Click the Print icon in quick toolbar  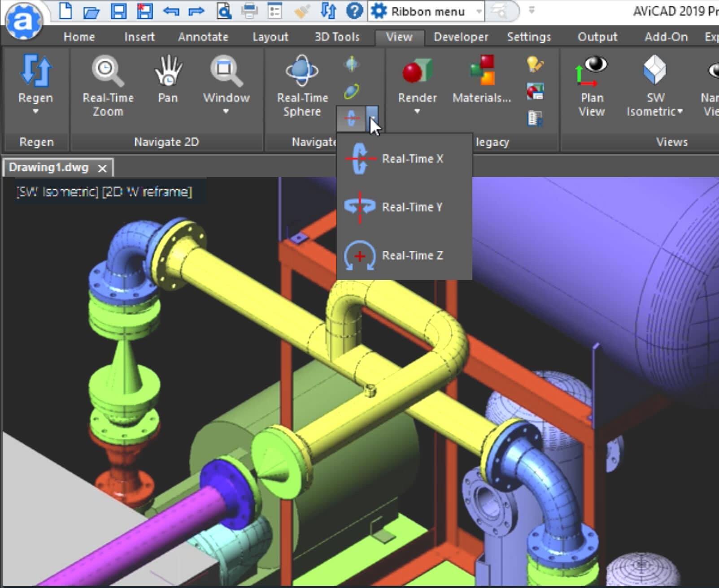pos(249,11)
